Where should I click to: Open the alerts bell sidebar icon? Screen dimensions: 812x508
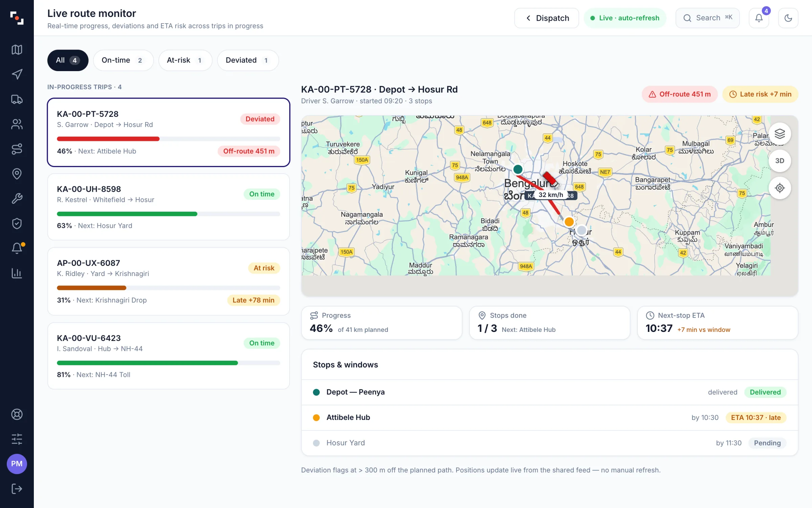[17, 248]
